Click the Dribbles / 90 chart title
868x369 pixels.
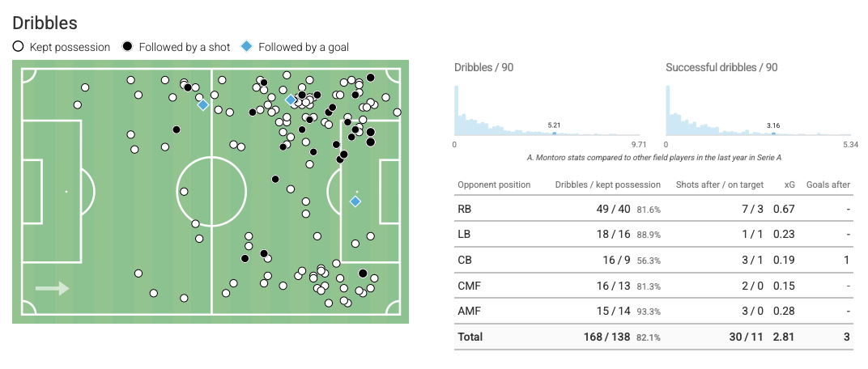pyautogui.click(x=483, y=67)
